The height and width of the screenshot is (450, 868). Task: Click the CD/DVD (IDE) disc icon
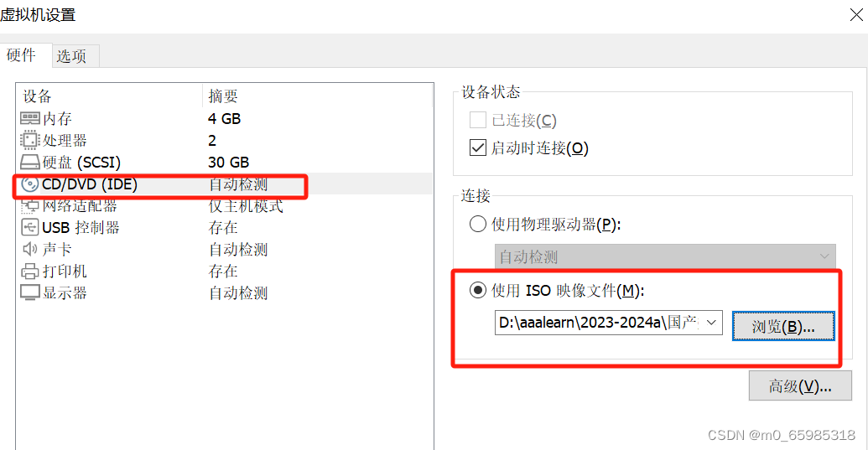tap(30, 184)
